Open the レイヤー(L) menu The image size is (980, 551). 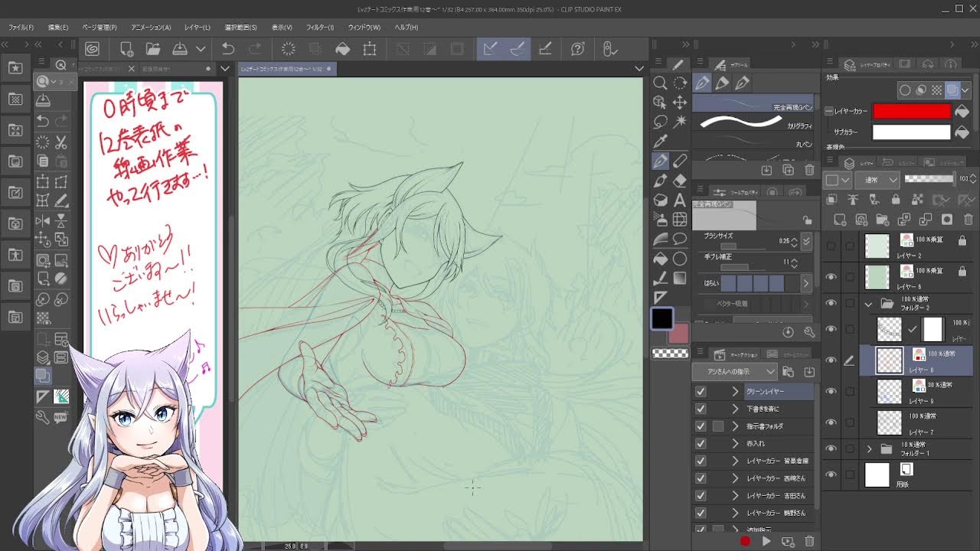[x=197, y=28]
